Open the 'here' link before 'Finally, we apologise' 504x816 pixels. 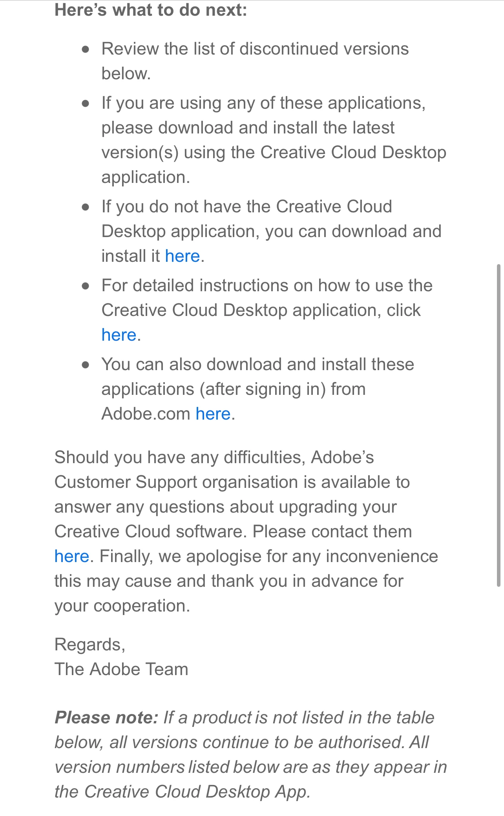pyautogui.click(x=72, y=557)
